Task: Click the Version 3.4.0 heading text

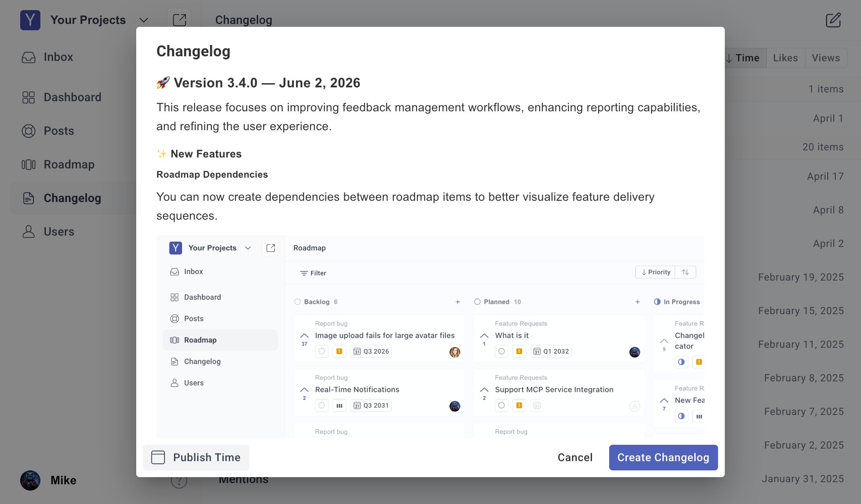Action: [x=267, y=83]
